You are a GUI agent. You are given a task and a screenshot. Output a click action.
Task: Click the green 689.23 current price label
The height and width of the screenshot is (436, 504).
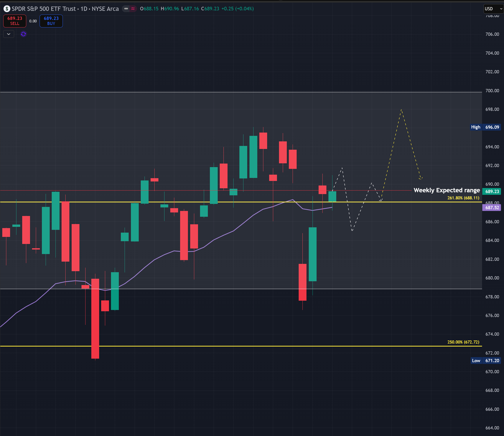(x=492, y=192)
